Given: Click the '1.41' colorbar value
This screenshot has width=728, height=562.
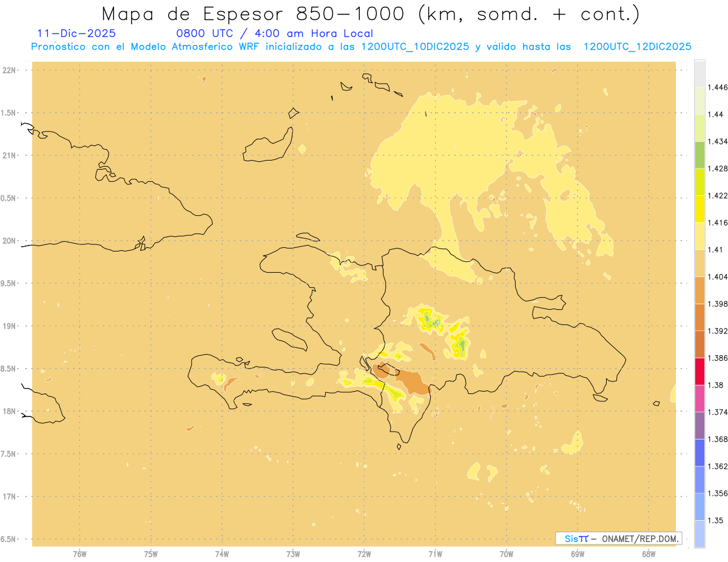Looking at the screenshot, I should coord(715,250).
